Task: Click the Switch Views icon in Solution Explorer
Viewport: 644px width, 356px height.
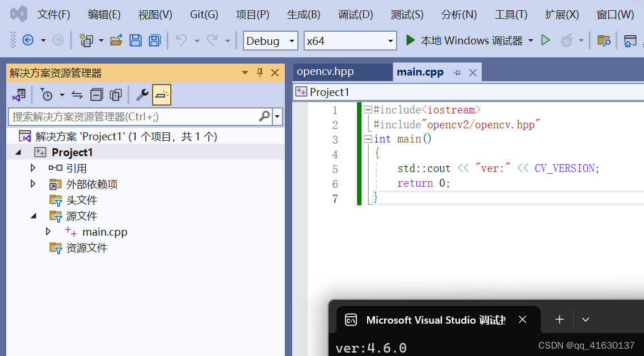Action: [x=19, y=94]
